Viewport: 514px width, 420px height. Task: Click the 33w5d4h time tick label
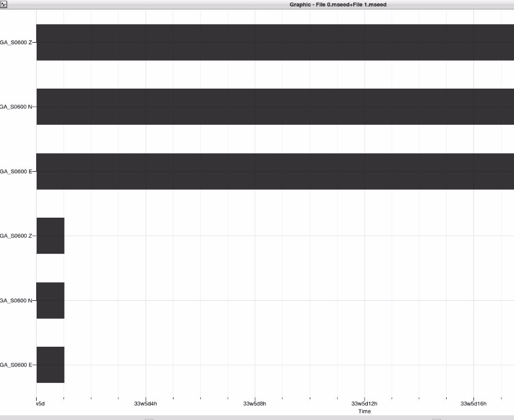[x=146, y=404]
